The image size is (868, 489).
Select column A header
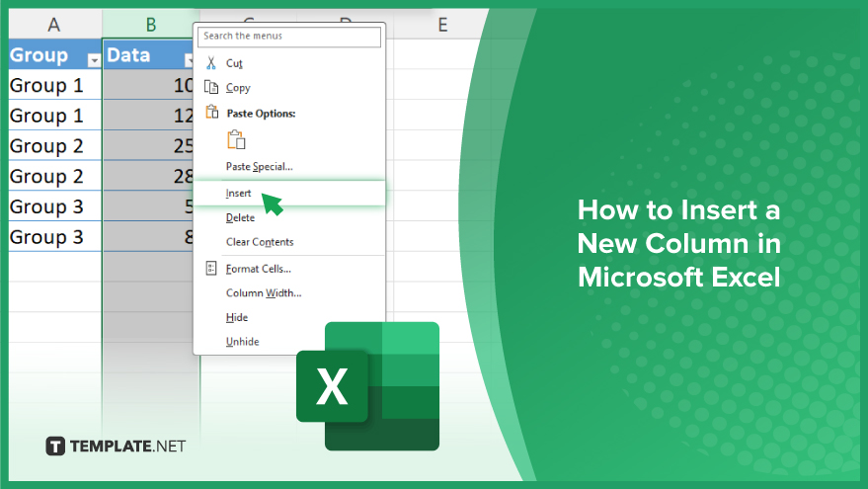click(x=54, y=25)
